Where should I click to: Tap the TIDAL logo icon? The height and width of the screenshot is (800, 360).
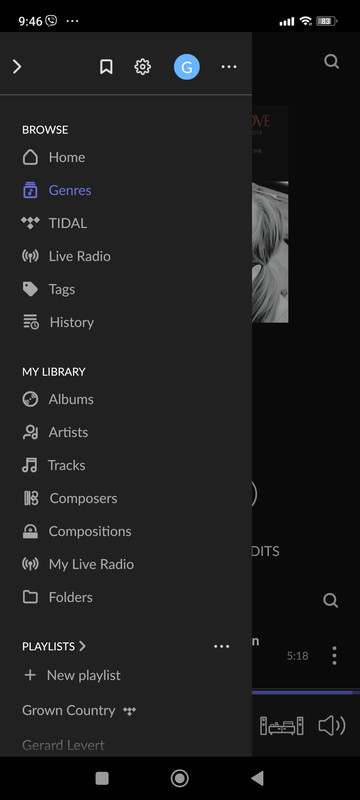[x=30, y=223]
